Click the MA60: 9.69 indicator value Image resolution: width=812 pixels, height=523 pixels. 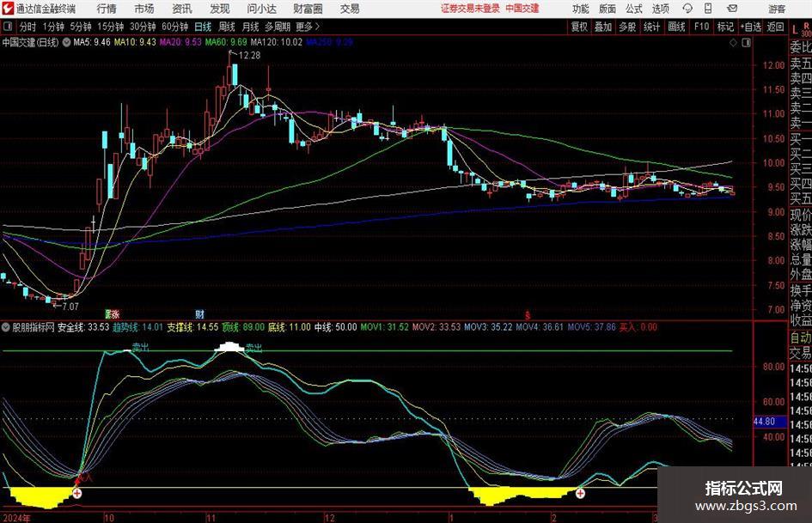click(x=226, y=42)
